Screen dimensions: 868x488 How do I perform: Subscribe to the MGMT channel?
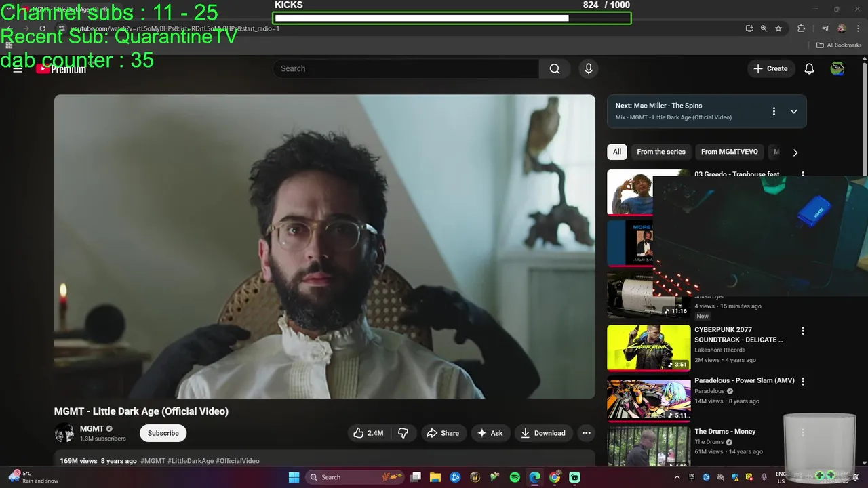pos(163,433)
